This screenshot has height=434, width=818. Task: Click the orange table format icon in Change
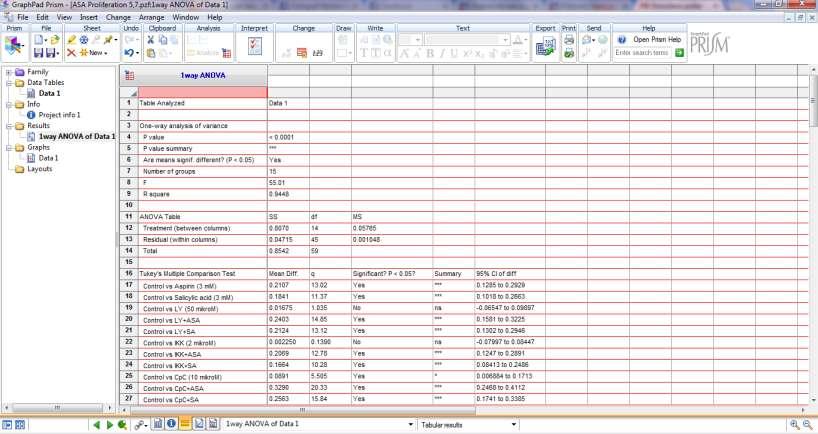(302, 53)
